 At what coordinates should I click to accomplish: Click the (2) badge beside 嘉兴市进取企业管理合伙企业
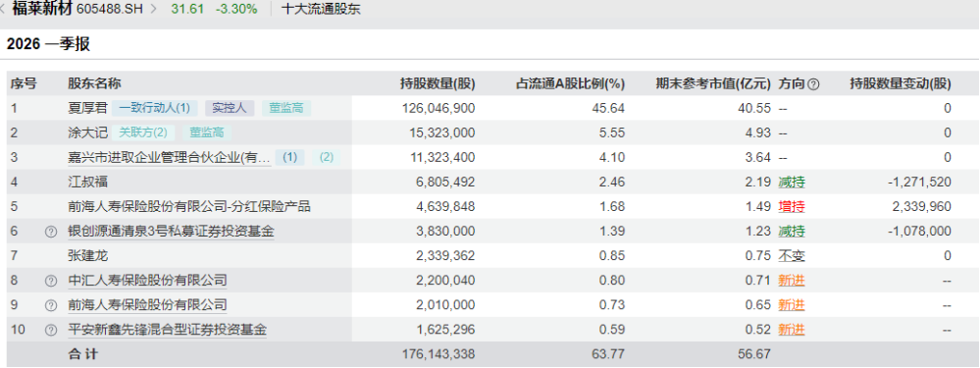click(x=327, y=157)
